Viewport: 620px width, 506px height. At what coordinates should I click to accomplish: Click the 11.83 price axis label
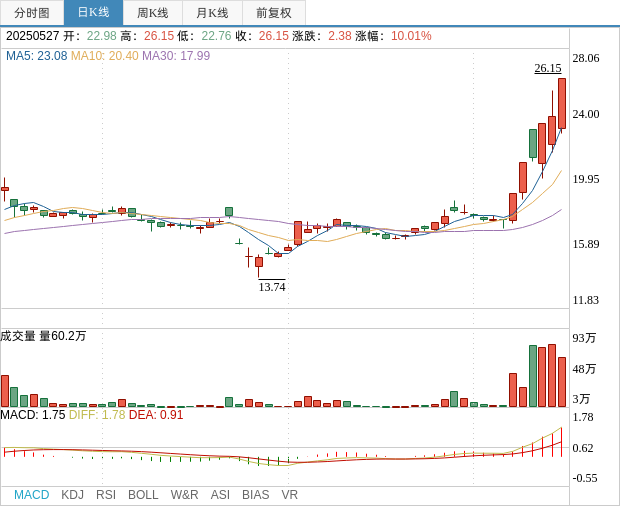tap(586, 300)
